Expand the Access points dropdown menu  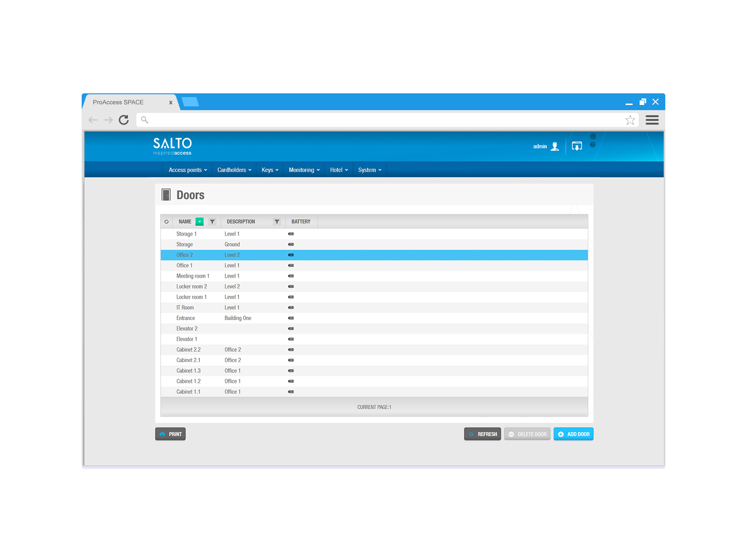coord(188,170)
